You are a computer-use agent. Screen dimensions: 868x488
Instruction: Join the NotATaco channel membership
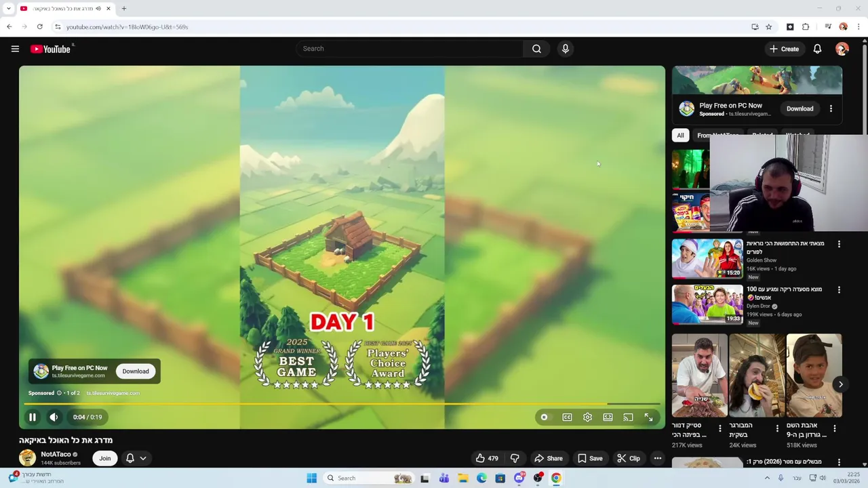click(x=105, y=458)
